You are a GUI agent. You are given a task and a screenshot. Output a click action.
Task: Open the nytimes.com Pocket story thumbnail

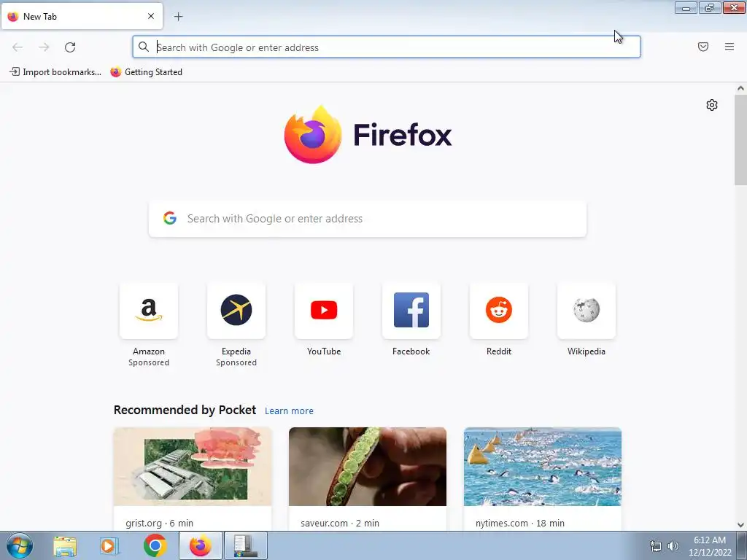point(543,467)
